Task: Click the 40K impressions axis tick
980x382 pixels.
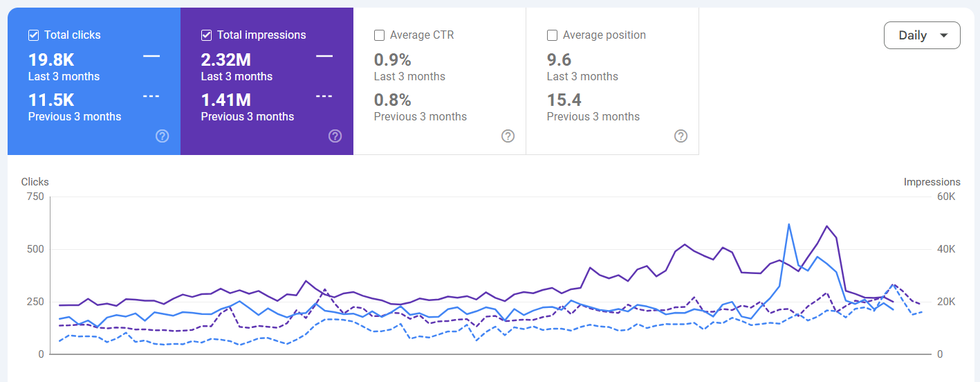Action: pyautogui.click(x=946, y=249)
